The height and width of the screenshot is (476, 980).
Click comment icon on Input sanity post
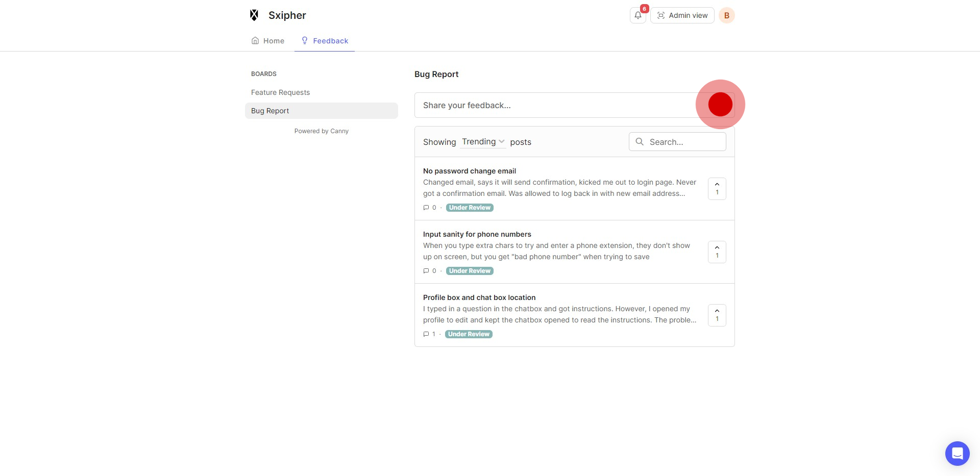[426, 271]
